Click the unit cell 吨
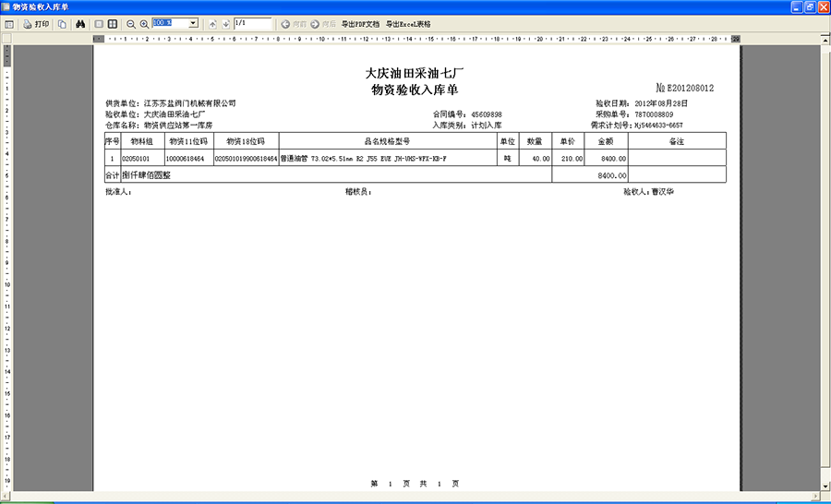Image resolution: width=831 pixels, height=504 pixels. coord(507,159)
